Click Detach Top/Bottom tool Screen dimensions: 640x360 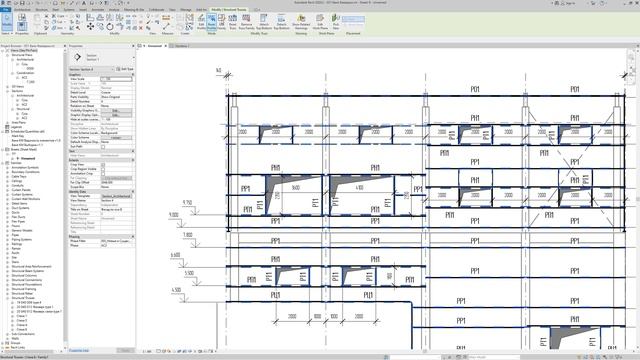click(281, 22)
